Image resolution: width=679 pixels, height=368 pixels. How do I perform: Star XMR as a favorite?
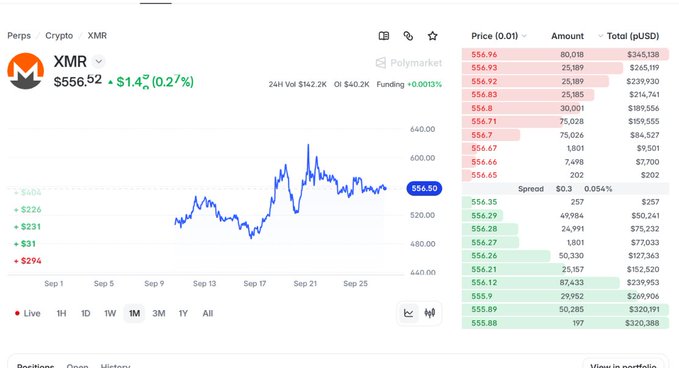click(432, 36)
